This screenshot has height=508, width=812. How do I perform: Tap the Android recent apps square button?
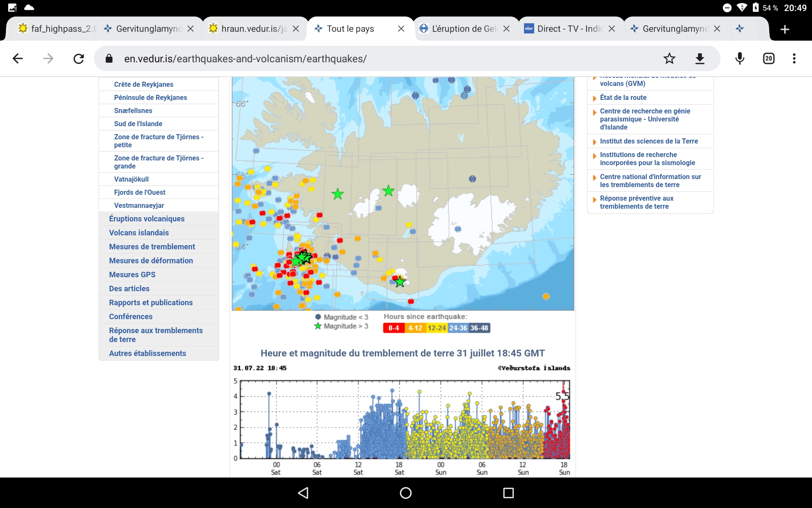pos(508,493)
